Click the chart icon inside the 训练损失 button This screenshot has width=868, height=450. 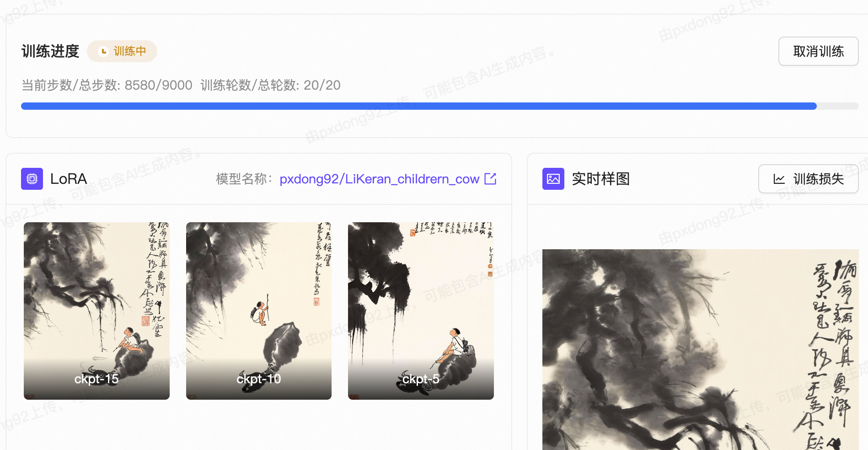click(779, 179)
